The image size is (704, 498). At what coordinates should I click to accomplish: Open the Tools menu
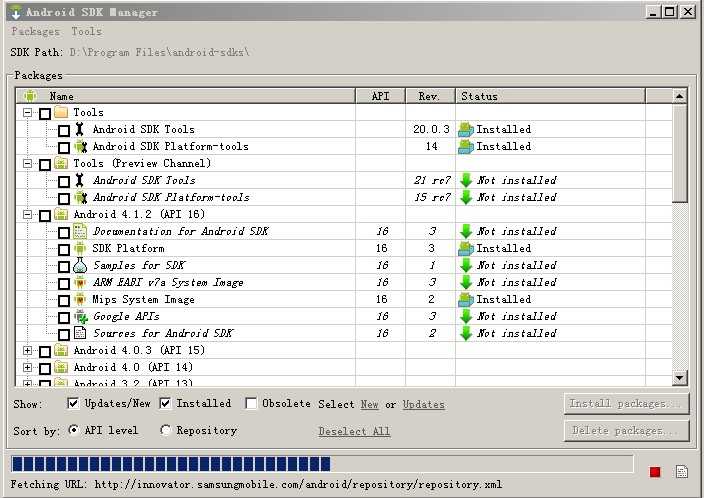87,31
